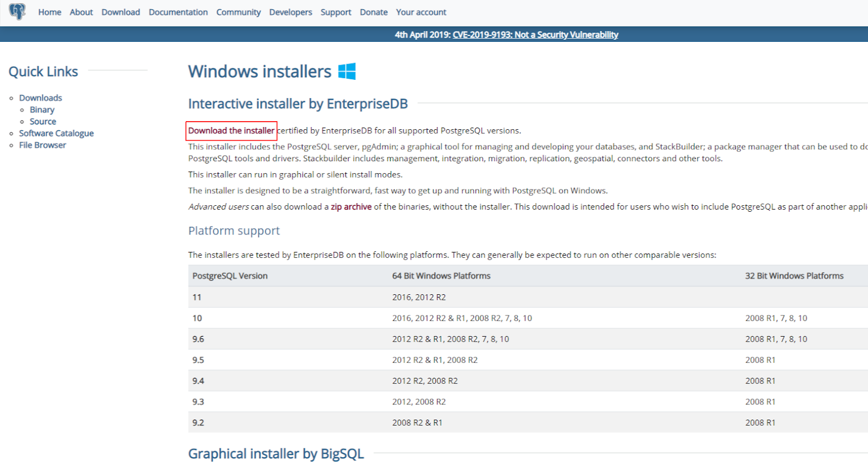Open the About page
Viewport: 868px width, 462px height.
81,12
